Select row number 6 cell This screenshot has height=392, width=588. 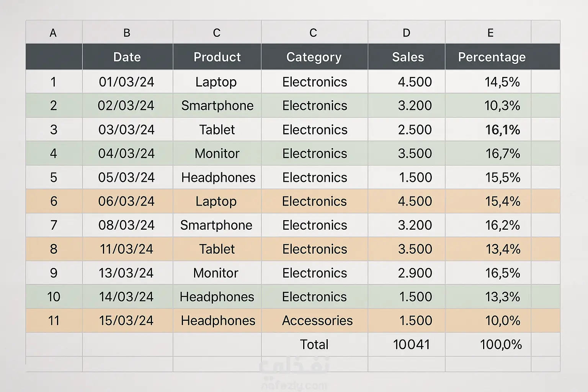click(54, 201)
